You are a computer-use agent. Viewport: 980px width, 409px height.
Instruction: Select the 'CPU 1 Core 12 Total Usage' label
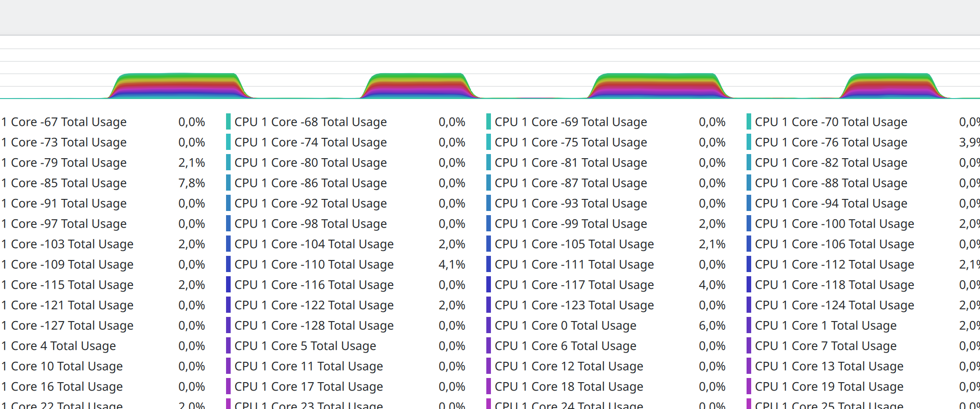coord(569,366)
